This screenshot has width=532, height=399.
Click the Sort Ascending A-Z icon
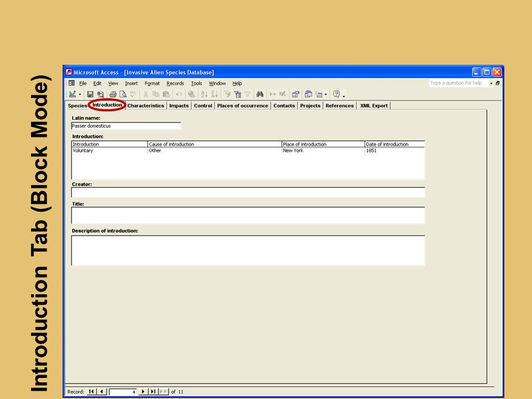[x=204, y=94]
